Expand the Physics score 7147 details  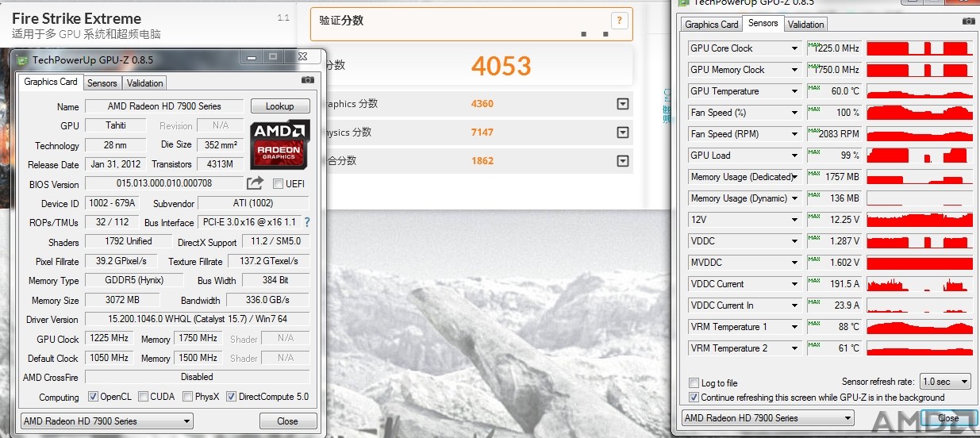pyautogui.click(x=623, y=133)
